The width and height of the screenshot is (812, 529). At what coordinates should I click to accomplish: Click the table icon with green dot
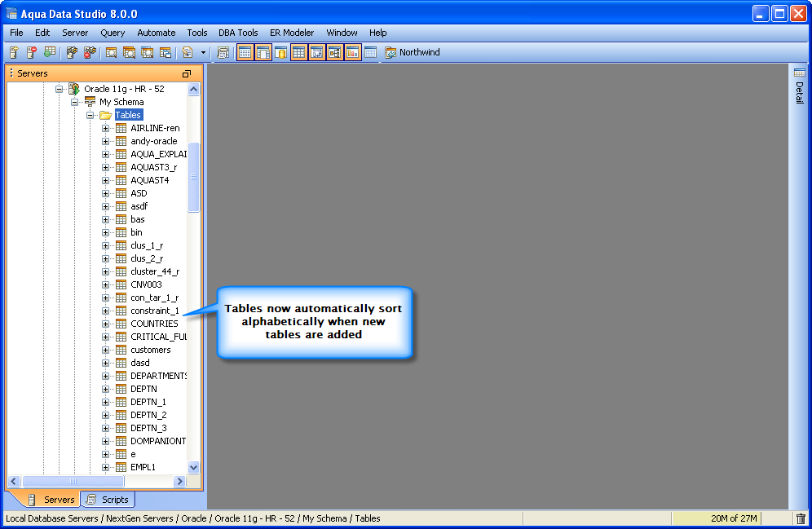50,52
